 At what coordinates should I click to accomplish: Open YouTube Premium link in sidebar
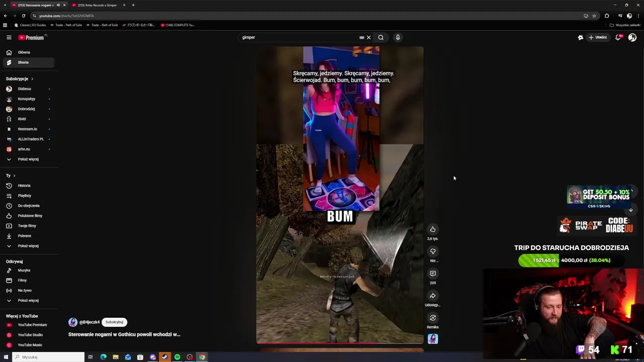pyautogui.click(x=29, y=325)
